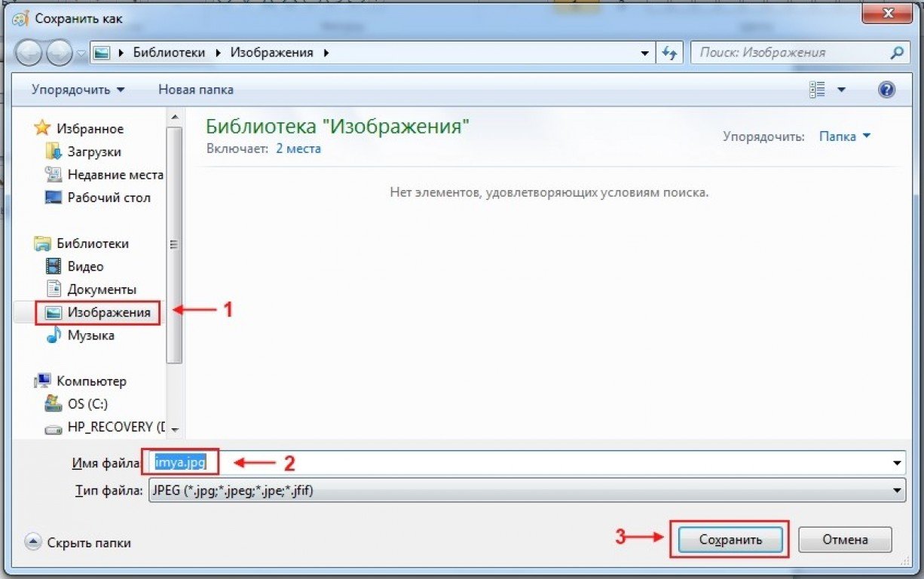Click the refresh arrows icon beside address bar

pyautogui.click(x=669, y=53)
